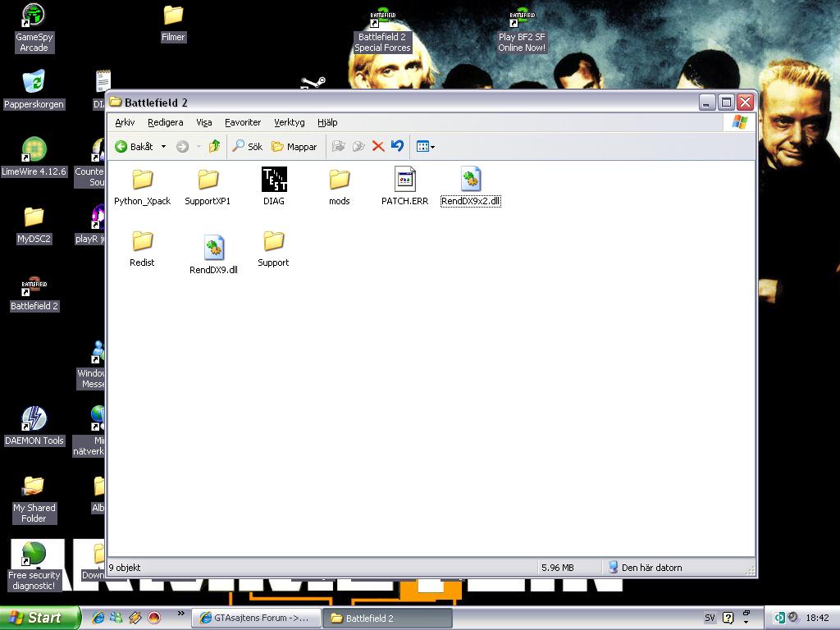Image resolution: width=840 pixels, height=630 pixels.
Task: Select the Filmer desktop folder
Action: pos(173,24)
